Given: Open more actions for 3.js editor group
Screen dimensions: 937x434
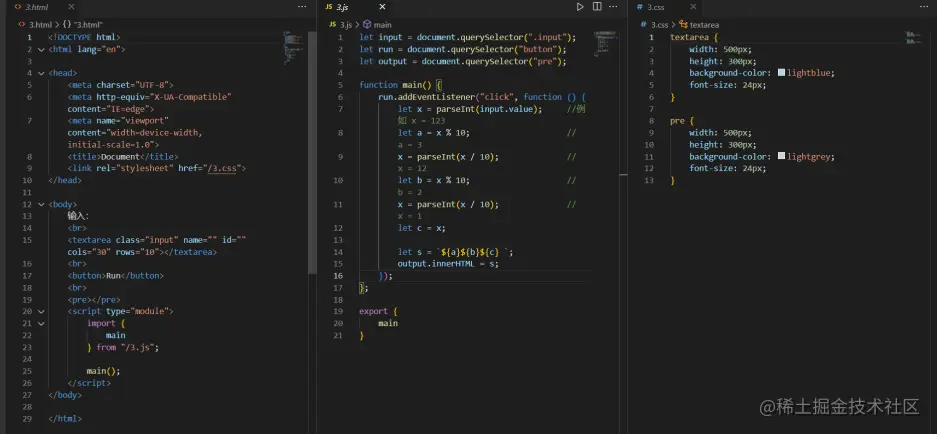Looking at the screenshot, I should pos(614,7).
